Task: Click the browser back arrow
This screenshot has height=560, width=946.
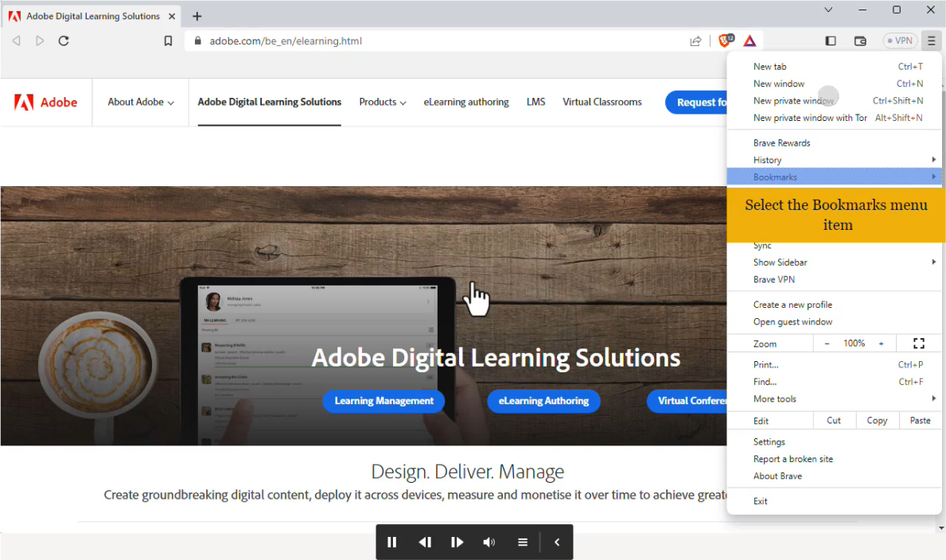Action: point(16,41)
